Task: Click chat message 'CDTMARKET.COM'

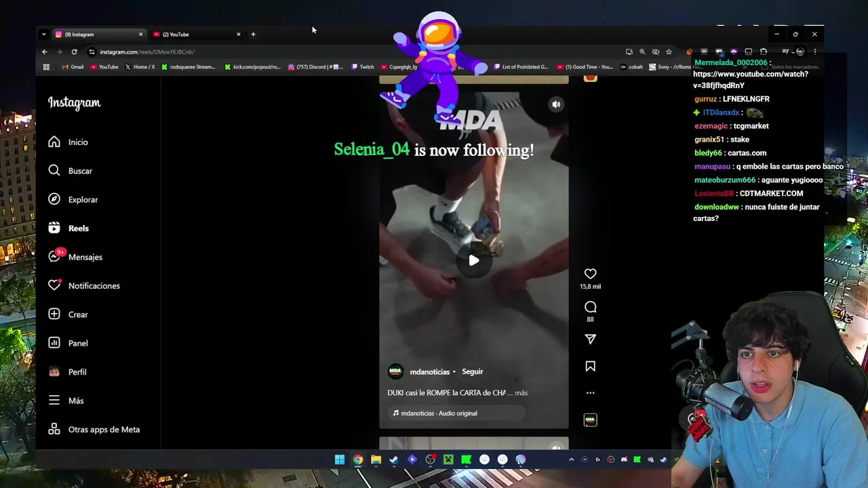Action: point(772,193)
